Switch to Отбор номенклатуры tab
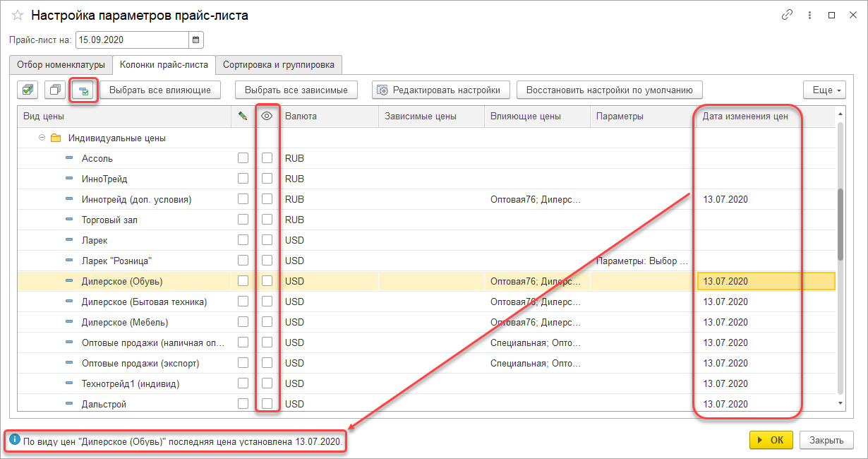 61,65
